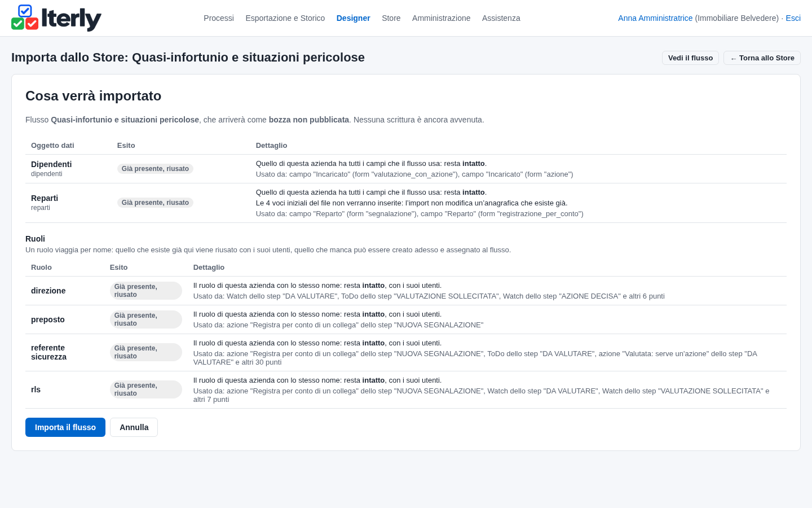Click the line about the 4 voci iniziali
The image size is (812, 508).
(x=412, y=203)
